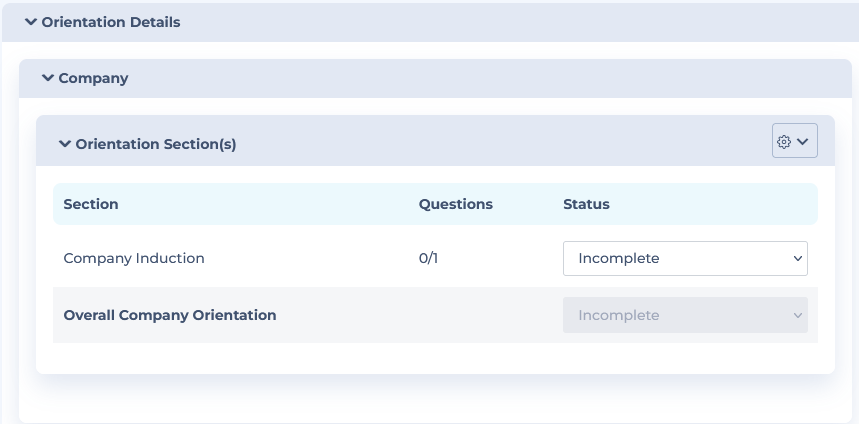Collapse the Company section chevron

tap(48, 78)
